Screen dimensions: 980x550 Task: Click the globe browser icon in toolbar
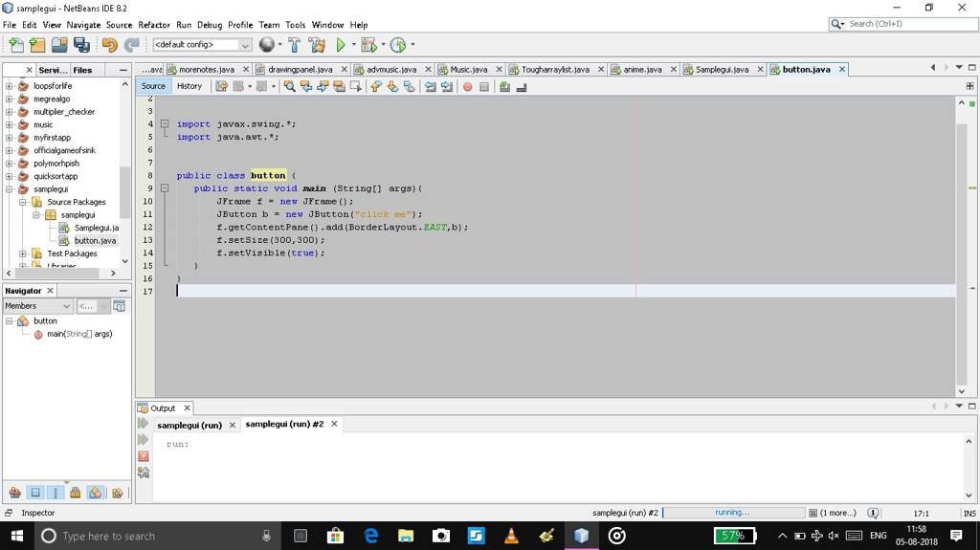click(x=267, y=45)
